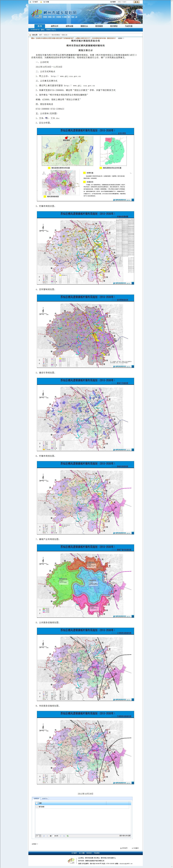This screenshot has height=868, width=173.
Task: Click the text 2015年10月29日 below the maps
Action: pyautogui.click(x=86, y=793)
